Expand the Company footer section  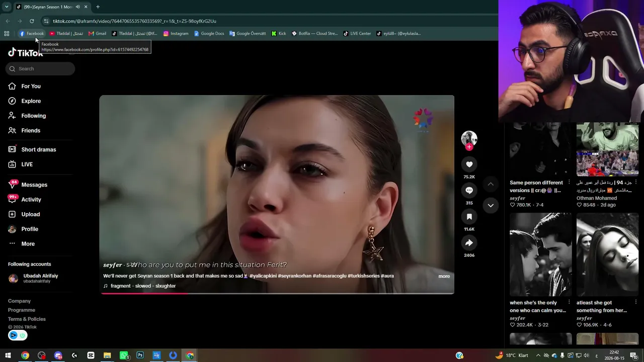(x=19, y=301)
